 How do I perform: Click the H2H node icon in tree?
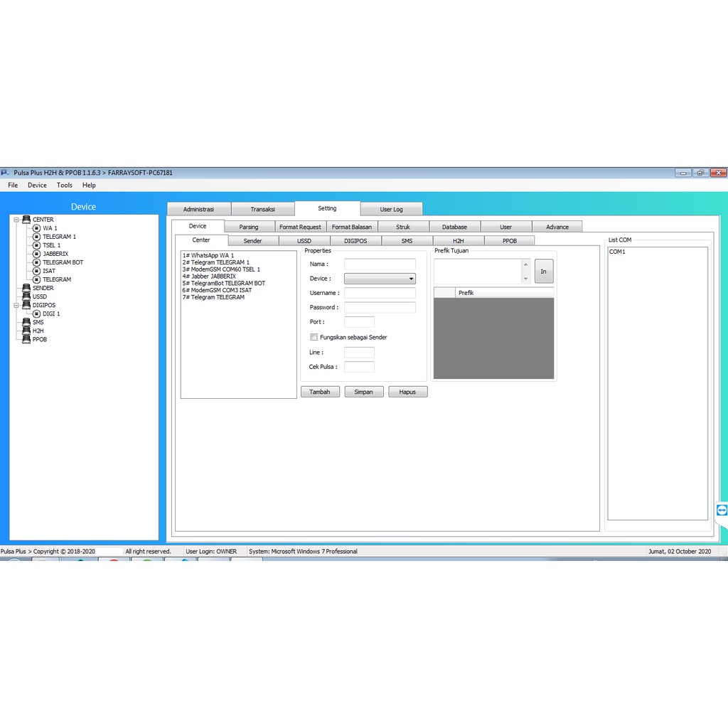click(26, 331)
